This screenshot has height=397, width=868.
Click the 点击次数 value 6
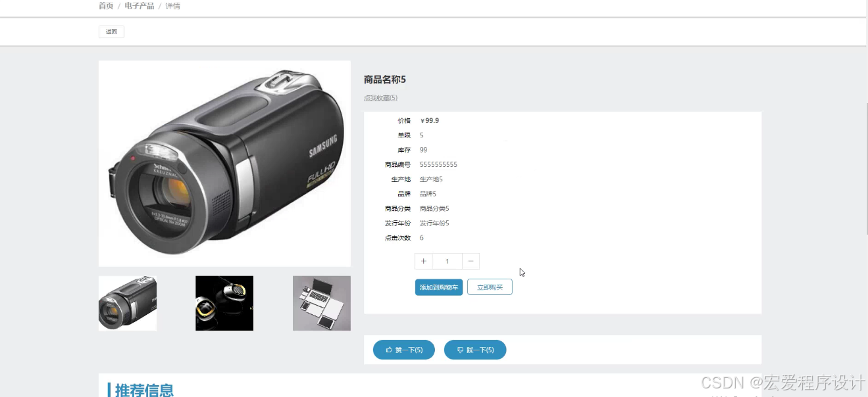tap(422, 238)
